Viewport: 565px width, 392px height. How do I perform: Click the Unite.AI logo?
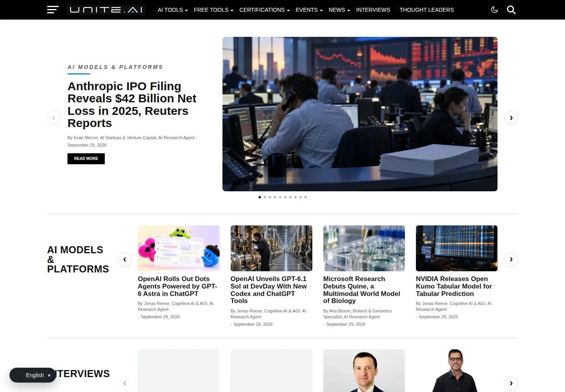coord(106,10)
